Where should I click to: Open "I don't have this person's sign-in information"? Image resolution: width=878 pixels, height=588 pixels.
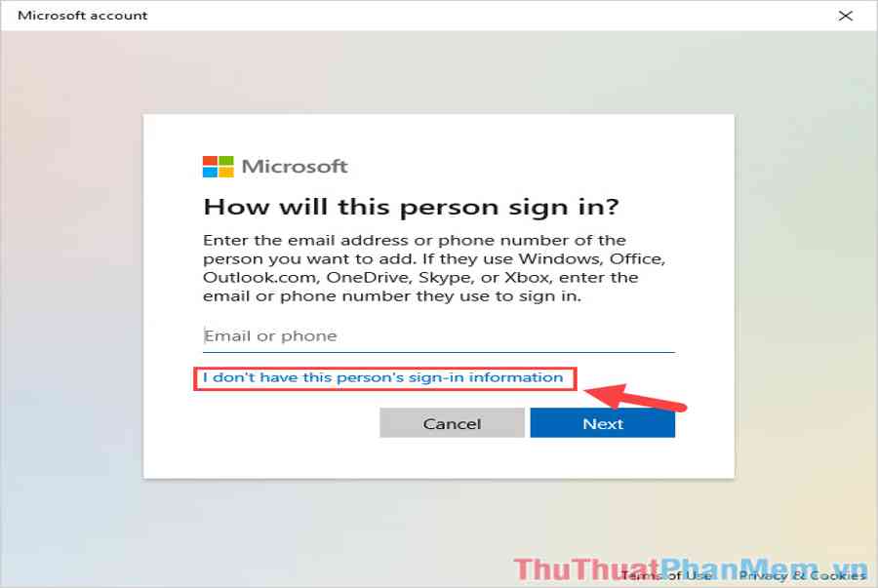pyautogui.click(x=383, y=377)
